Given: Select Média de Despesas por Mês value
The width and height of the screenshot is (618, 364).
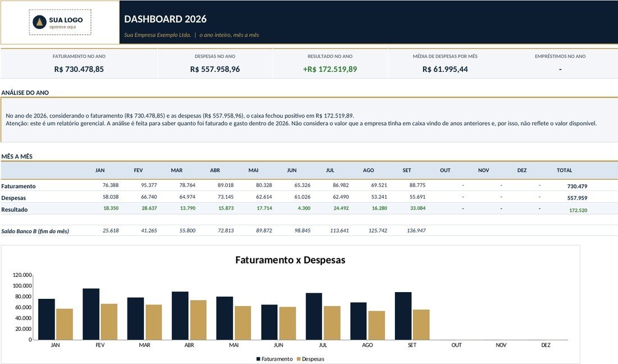Looking at the screenshot, I should (445, 69).
